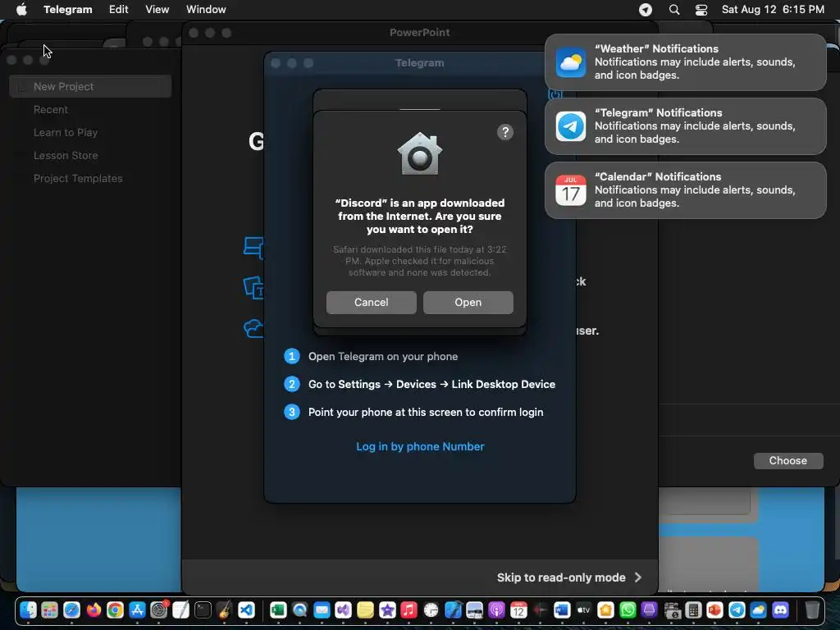This screenshot has height=630, width=840.
Task: Open the Apple menu
Action: (x=21, y=10)
